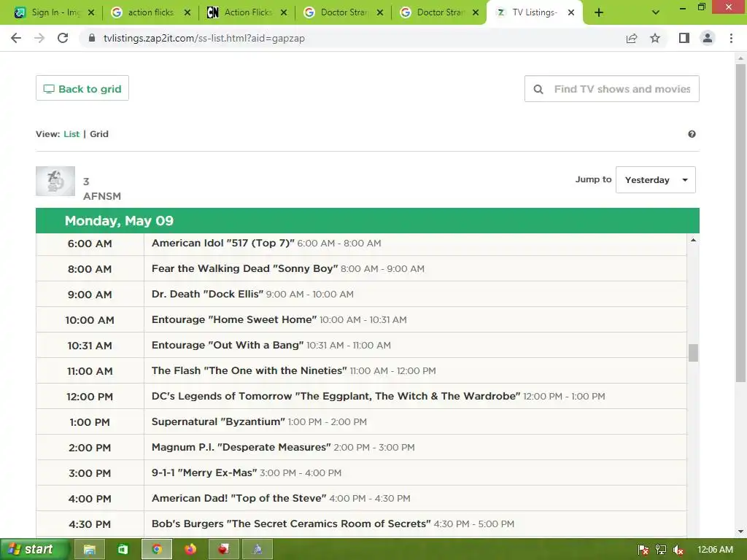
Task: Open the red apple taskbar app
Action: tap(223, 550)
